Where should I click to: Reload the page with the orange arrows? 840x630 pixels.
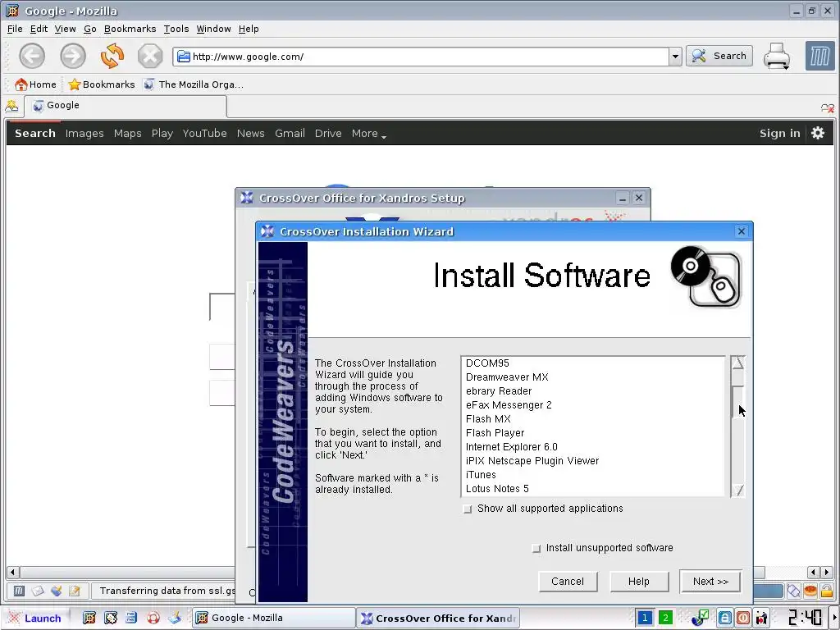(112, 57)
